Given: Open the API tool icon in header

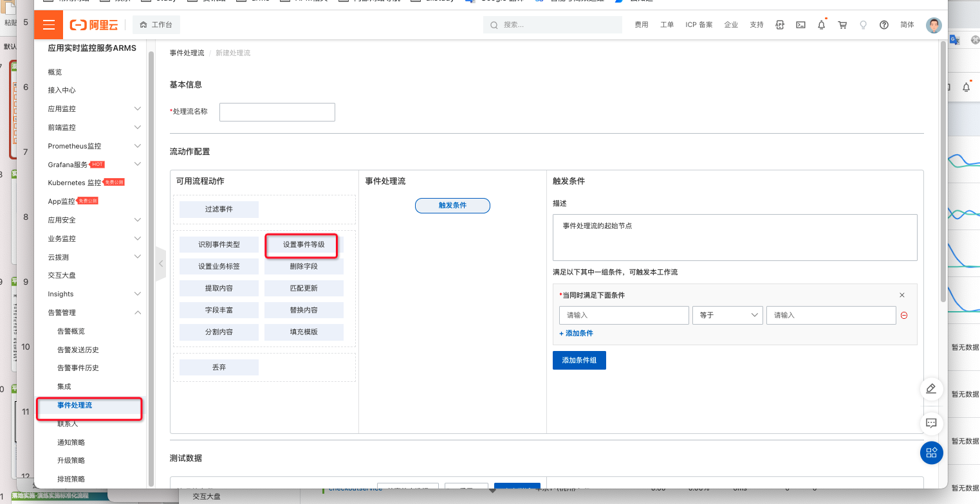Looking at the screenshot, I should tap(780, 25).
